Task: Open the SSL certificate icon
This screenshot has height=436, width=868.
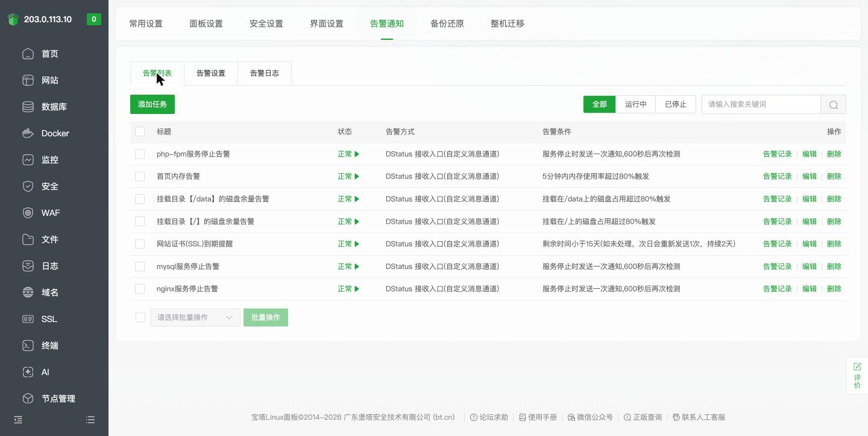Action: tap(28, 319)
